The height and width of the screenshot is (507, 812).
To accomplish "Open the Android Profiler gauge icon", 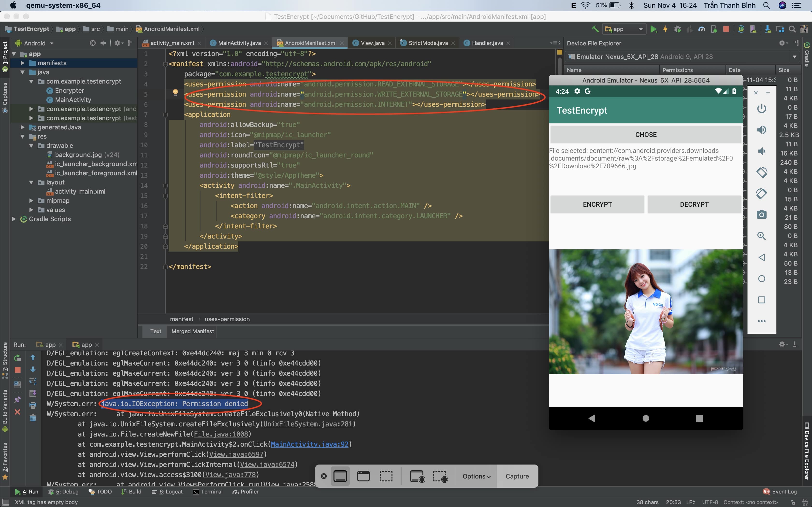I will coord(702,29).
